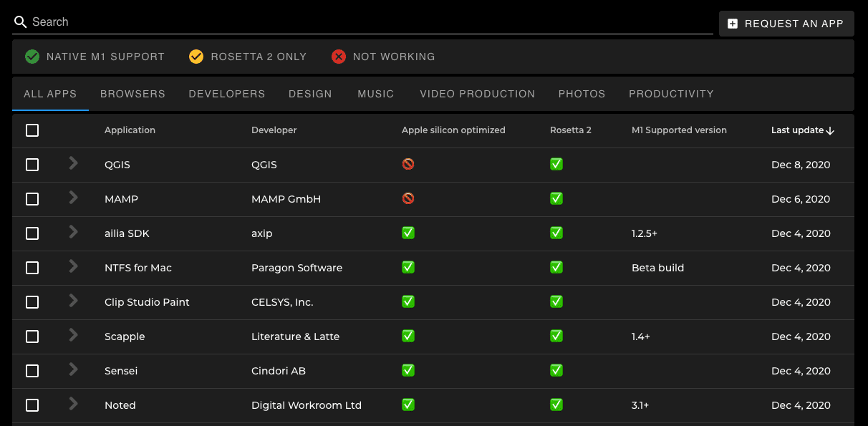Image resolution: width=868 pixels, height=426 pixels.
Task: Expand the NTFS for Mac row
Action: click(73, 266)
